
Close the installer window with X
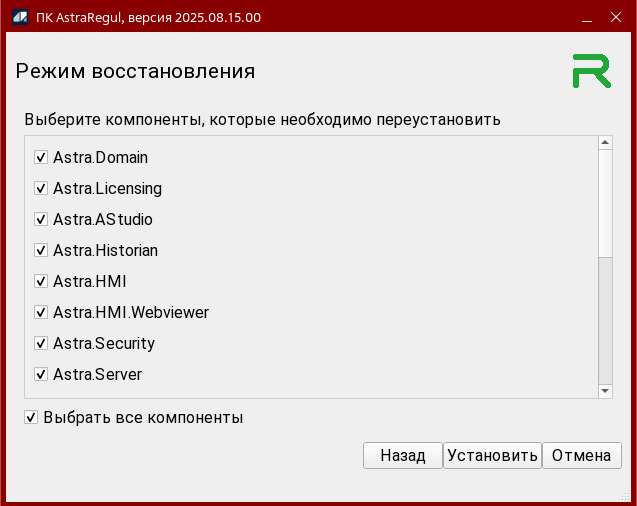click(614, 16)
